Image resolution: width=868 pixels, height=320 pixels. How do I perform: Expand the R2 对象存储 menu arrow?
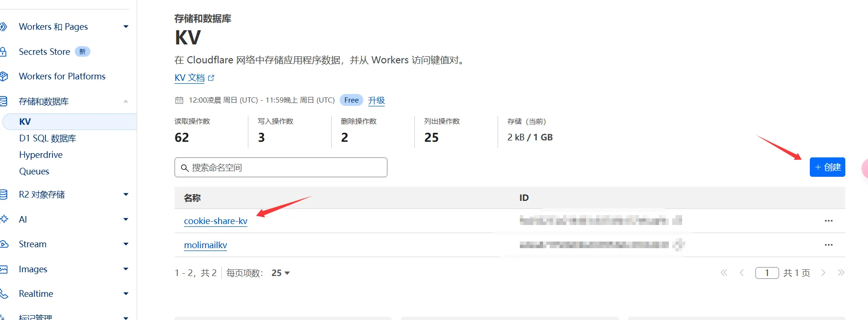(x=126, y=194)
